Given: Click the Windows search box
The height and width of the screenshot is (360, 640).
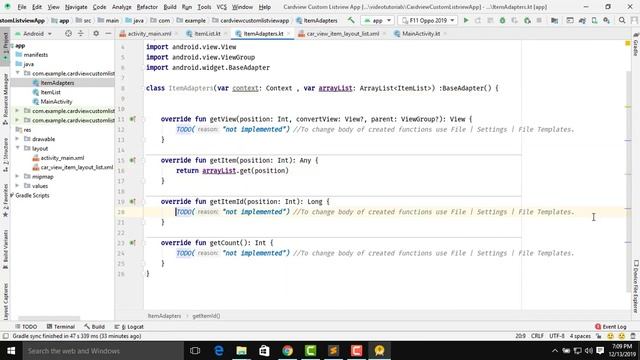Looking at the screenshot, I should point(102,351).
